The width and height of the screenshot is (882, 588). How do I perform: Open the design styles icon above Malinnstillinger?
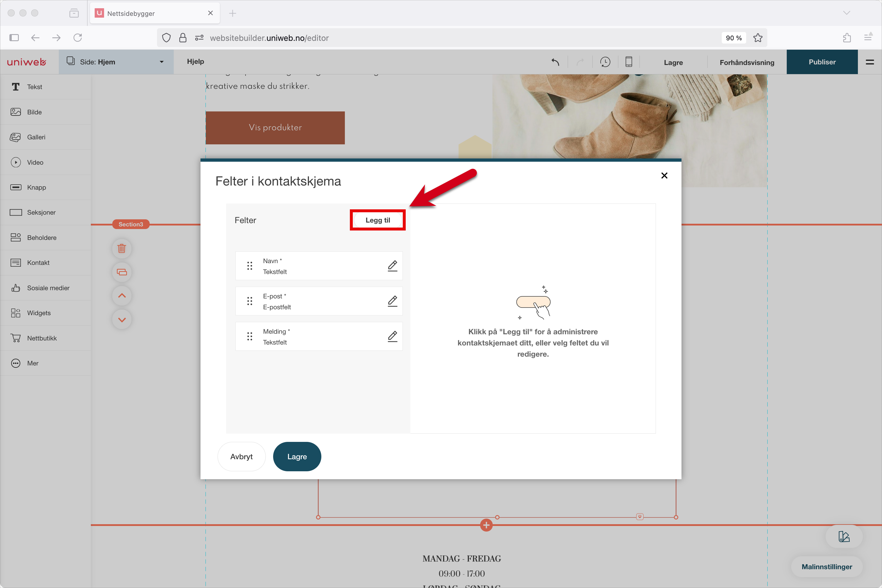(844, 537)
